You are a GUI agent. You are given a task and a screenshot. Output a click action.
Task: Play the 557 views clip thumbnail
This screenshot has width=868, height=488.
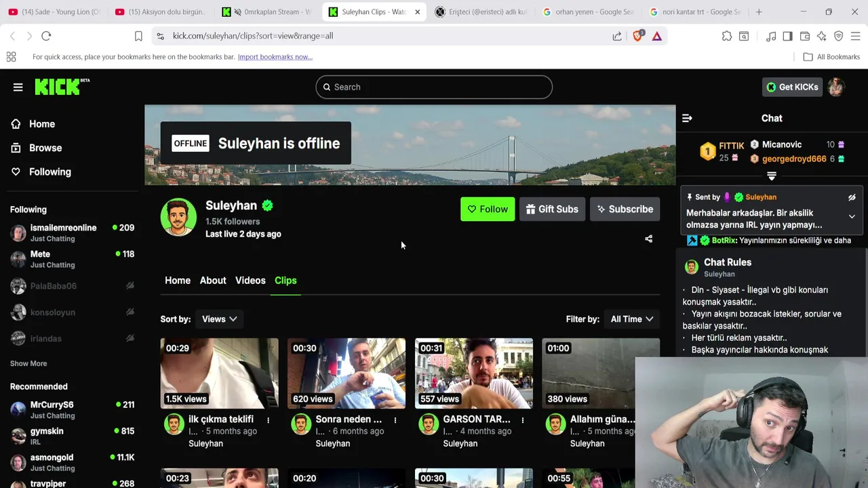tap(474, 373)
